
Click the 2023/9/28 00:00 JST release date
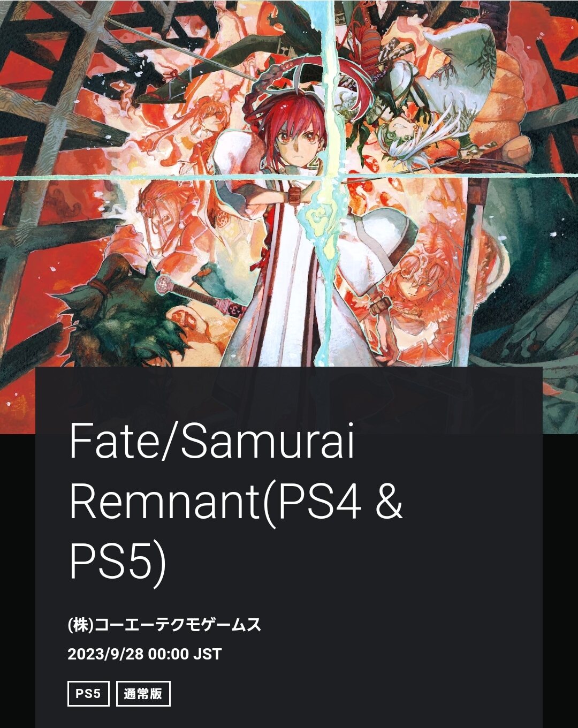click(144, 654)
